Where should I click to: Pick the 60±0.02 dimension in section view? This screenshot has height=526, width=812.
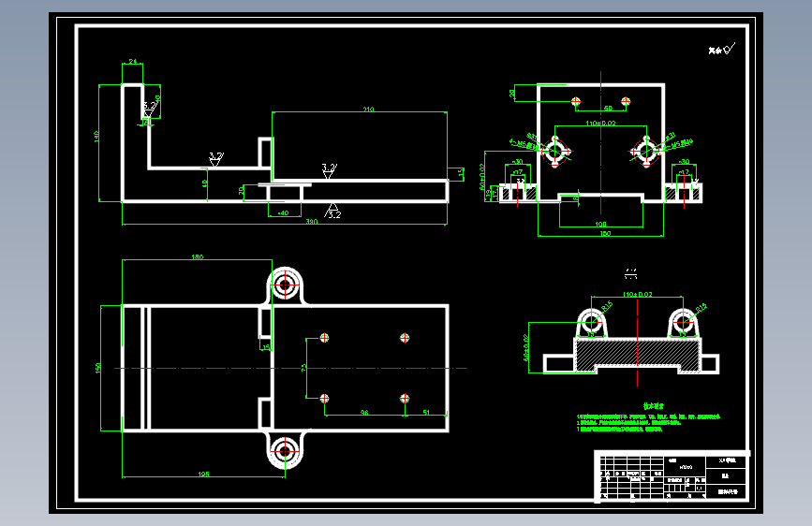(x=526, y=347)
